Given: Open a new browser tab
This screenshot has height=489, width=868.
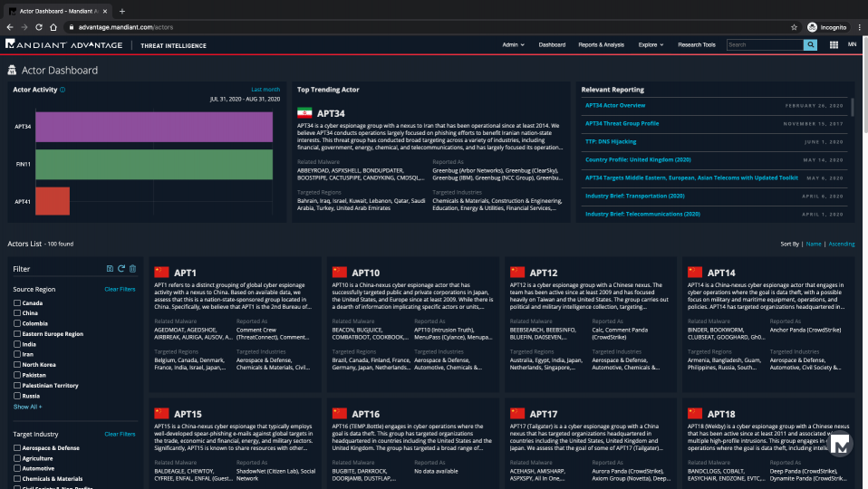Looking at the screenshot, I should (x=121, y=11).
